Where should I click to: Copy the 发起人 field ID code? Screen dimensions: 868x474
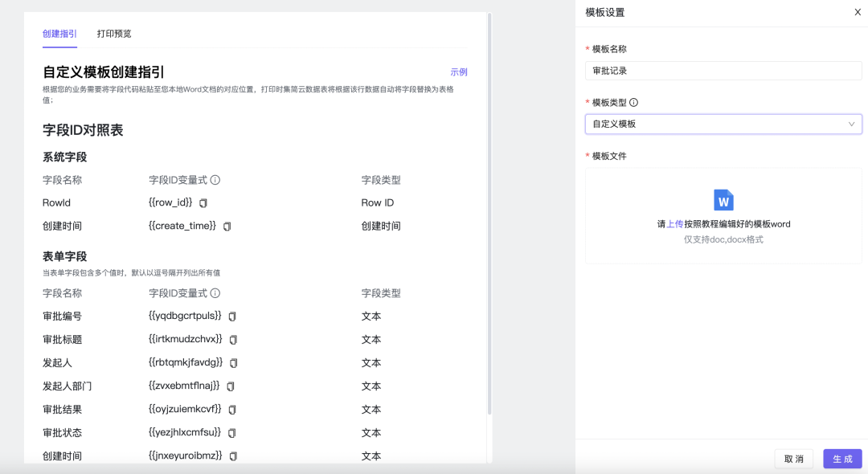[234, 363]
